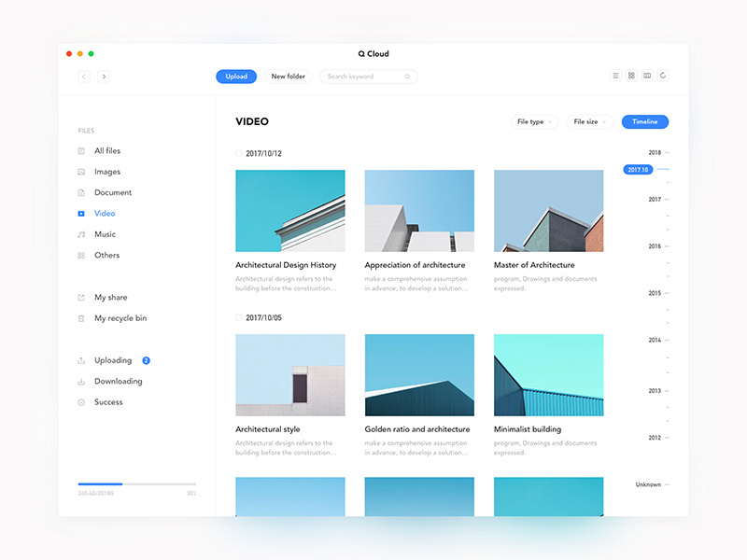Viewport: 747px width, 560px height.
Task: Click the Document sidebar icon
Action: click(81, 193)
